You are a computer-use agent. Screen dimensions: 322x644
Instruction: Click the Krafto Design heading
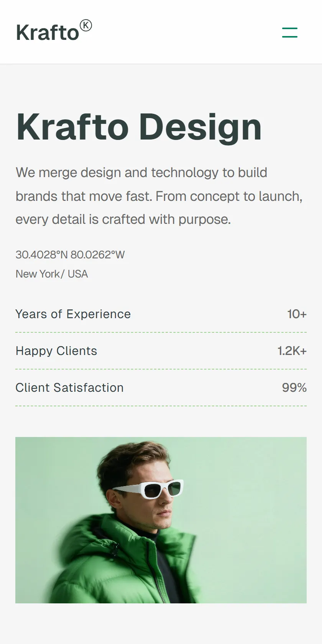point(139,127)
